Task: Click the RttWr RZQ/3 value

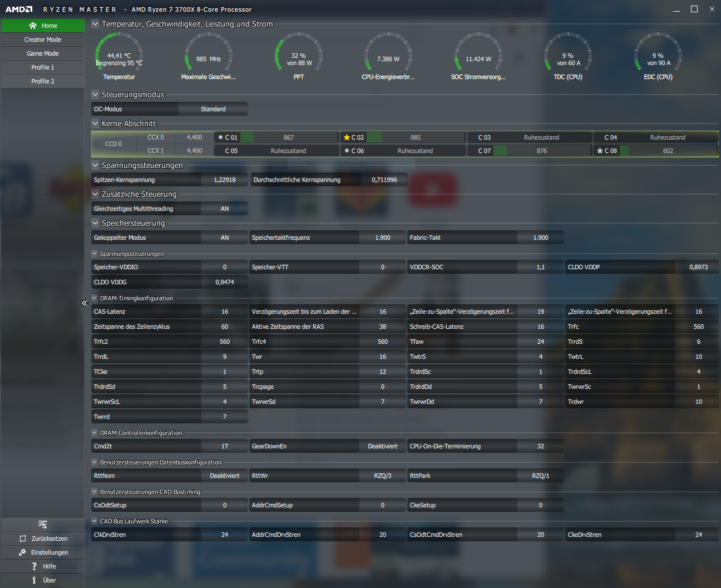Action: 383,476
